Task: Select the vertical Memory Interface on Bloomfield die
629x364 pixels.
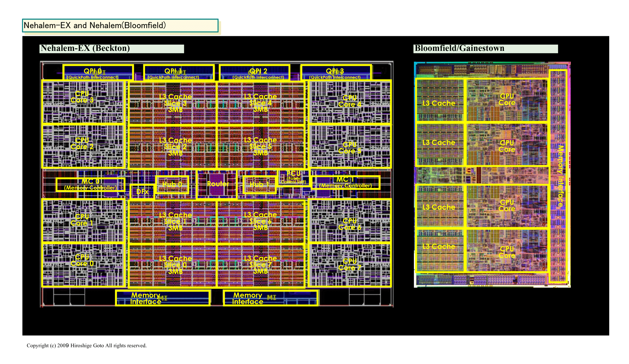Action: (x=558, y=177)
